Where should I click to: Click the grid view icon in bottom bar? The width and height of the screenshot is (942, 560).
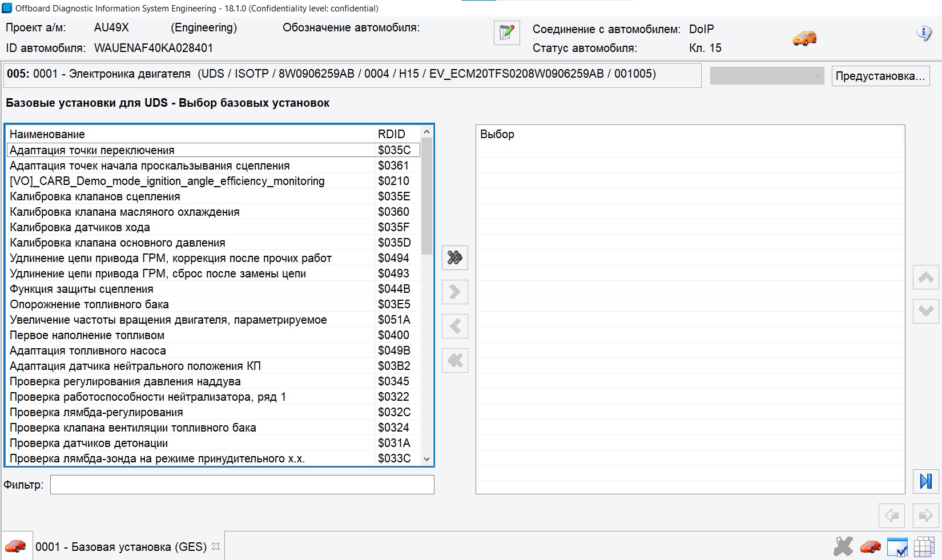[x=924, y=546]
